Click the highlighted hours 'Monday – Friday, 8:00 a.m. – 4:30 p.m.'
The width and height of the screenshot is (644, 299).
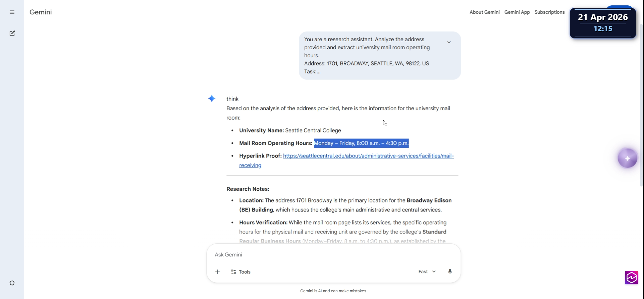pyautogui.click(x=361, y=143)
